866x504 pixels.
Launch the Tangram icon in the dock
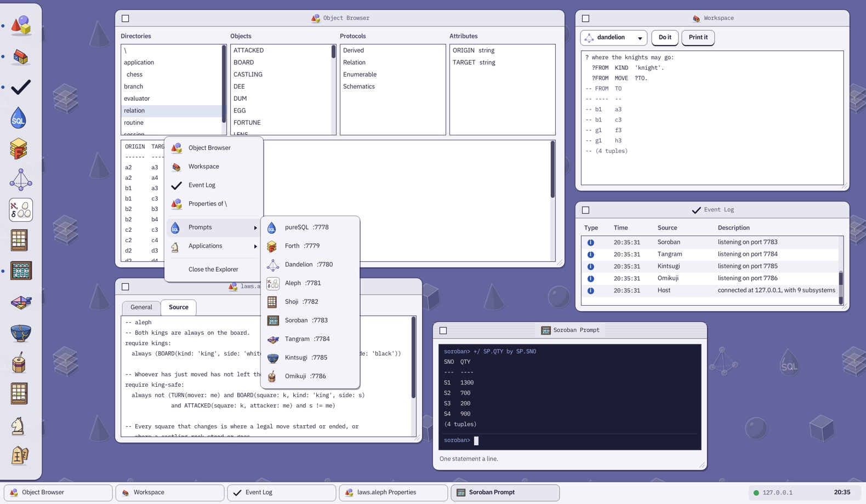pyautogui.click(x=21, y=302)
